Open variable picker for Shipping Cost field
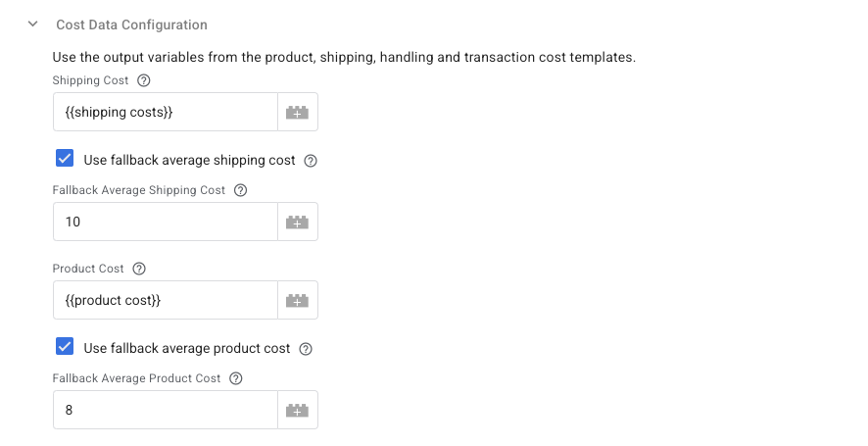 click(x=297, y=112)
